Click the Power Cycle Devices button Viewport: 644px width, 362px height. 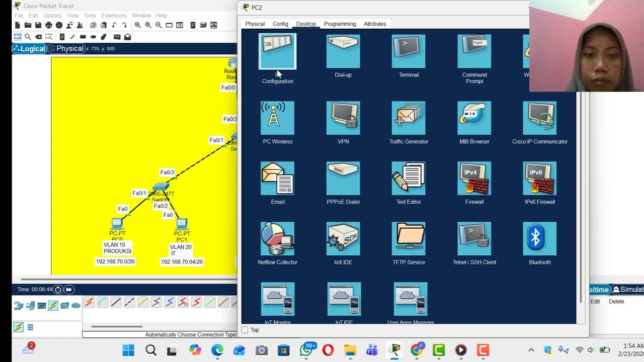[58, 289]
